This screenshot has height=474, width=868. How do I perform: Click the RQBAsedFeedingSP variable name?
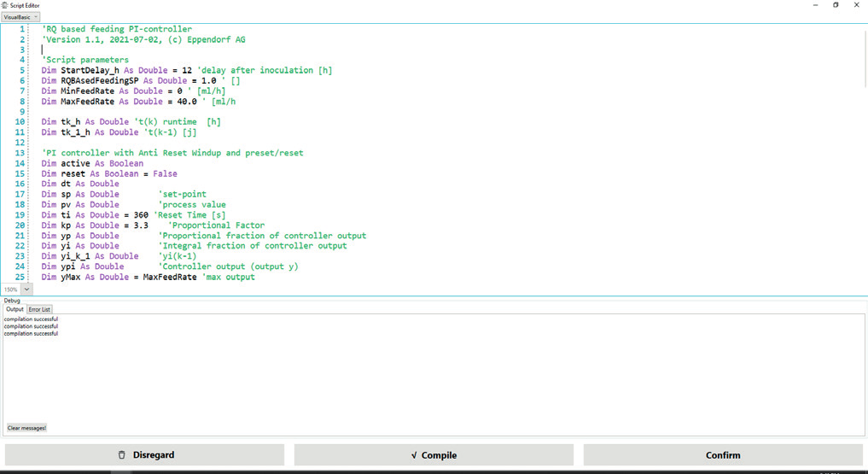click(100, 81)
